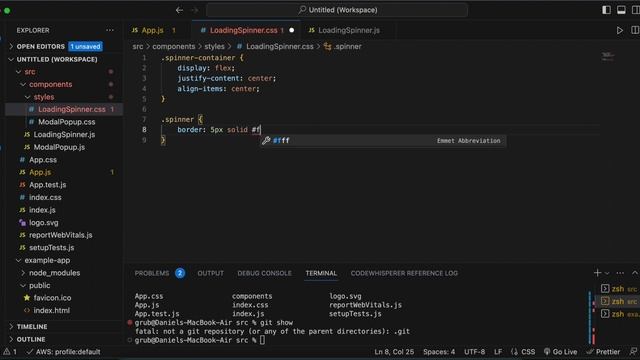Open App.test.js file
The width and height of the screenshot is (640, 360).
coord(47,185)
